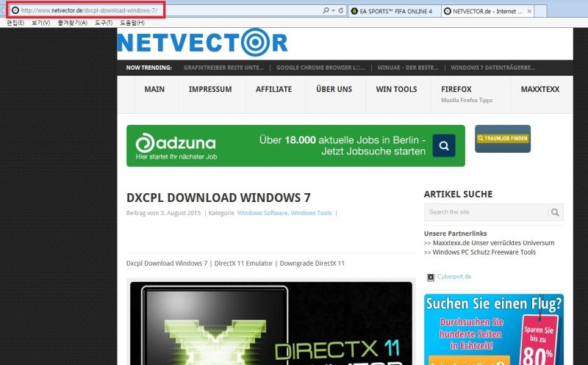Open WIN TOOLS navigation item
Viewport: 588px width, 365px height.
click(x=396, y=89)
